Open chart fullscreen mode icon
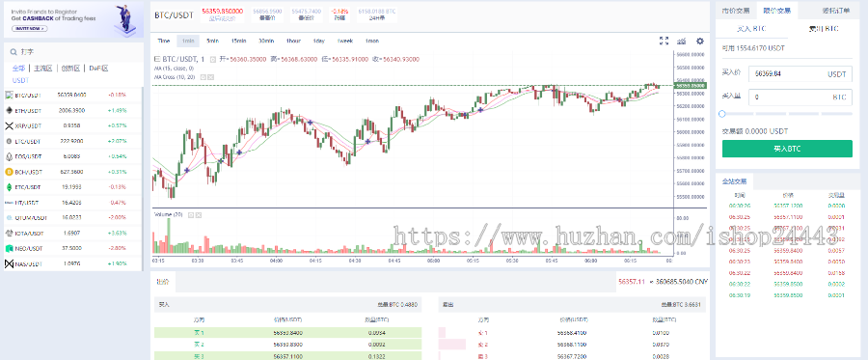This screenshot has height=360, width=868. (664, 41)
